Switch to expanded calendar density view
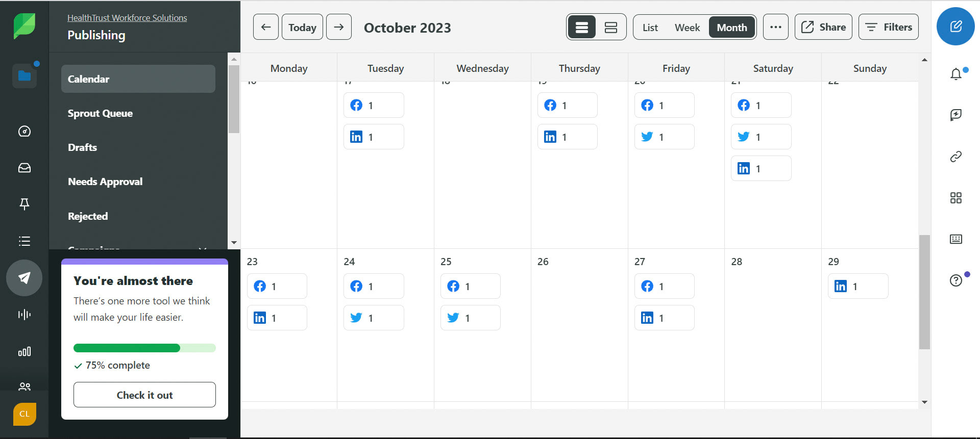 coord(611,28)
